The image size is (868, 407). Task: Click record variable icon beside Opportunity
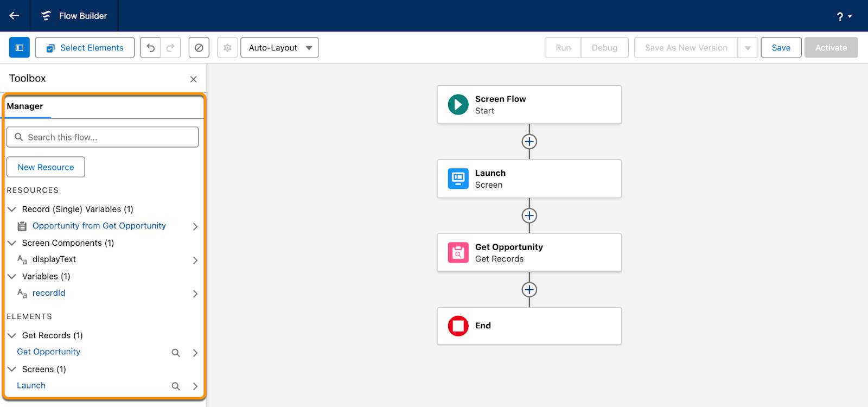[x=22, y=226]
